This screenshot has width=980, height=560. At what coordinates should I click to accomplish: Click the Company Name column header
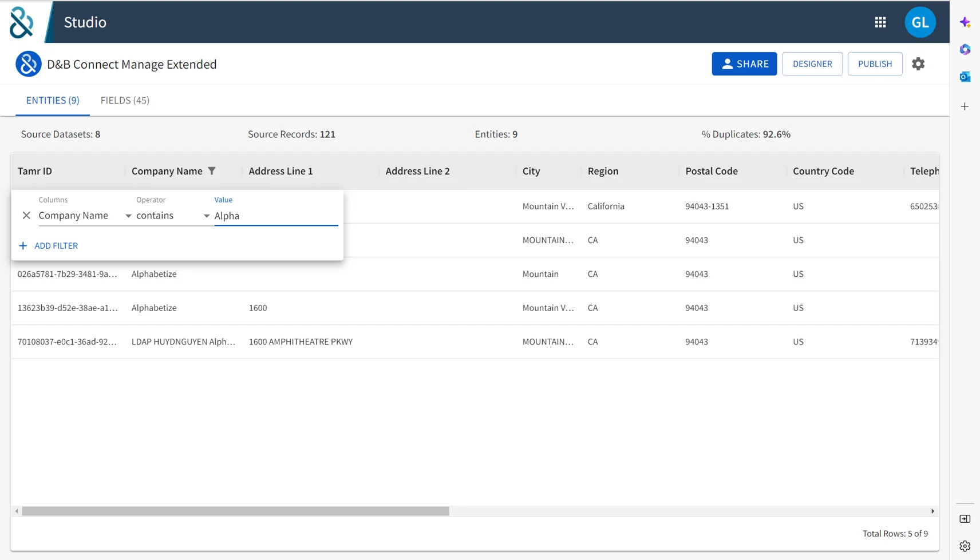coord(167,171)
